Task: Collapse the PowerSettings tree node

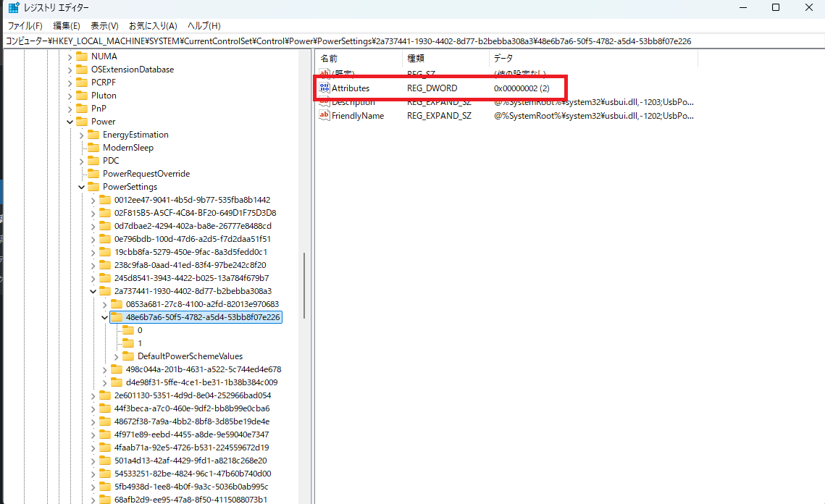Action: click(81, 187)
